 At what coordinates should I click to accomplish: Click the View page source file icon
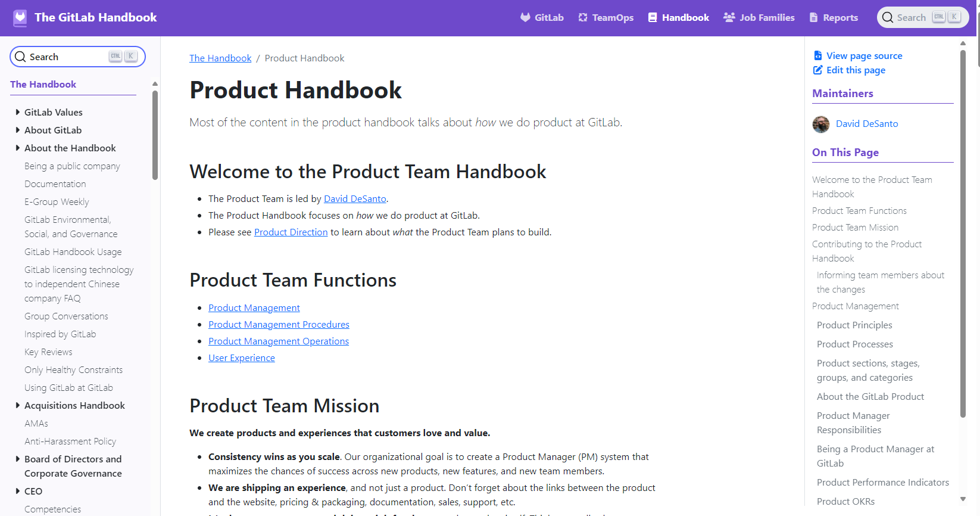(x=818, y=55)
